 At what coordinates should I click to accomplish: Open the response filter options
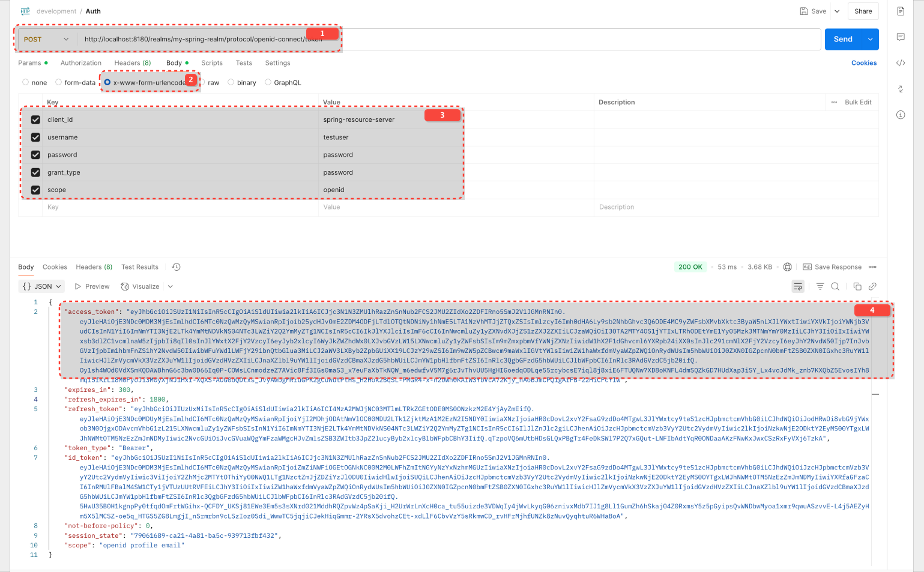[820, 286]
